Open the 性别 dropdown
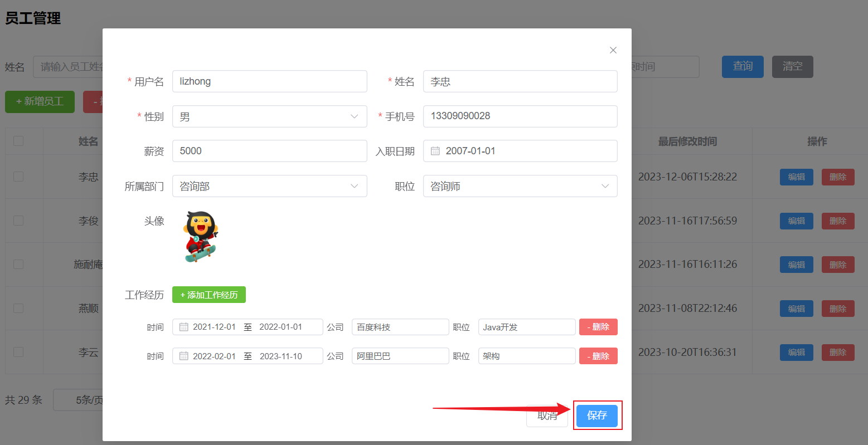The image size is (868, 445). tap(269, 116)
